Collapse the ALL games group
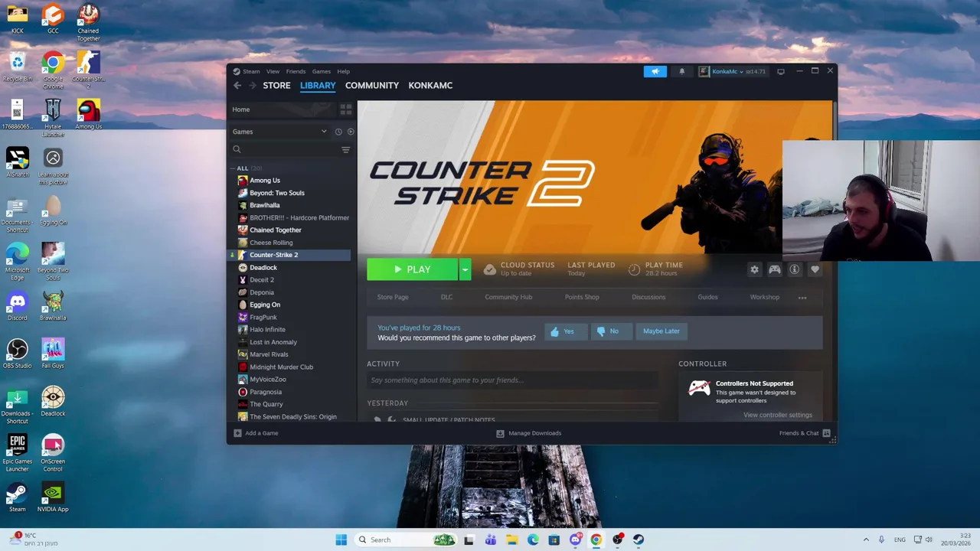The image size is (980, 551). 232,168
